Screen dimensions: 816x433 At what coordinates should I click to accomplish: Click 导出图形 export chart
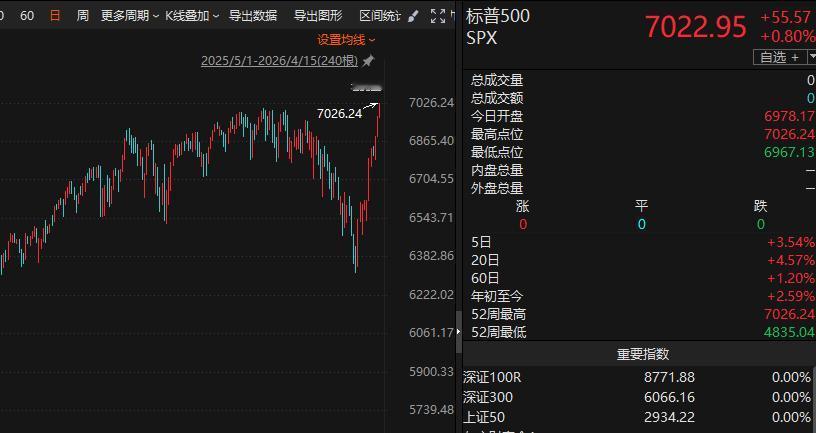pos(318,16)
